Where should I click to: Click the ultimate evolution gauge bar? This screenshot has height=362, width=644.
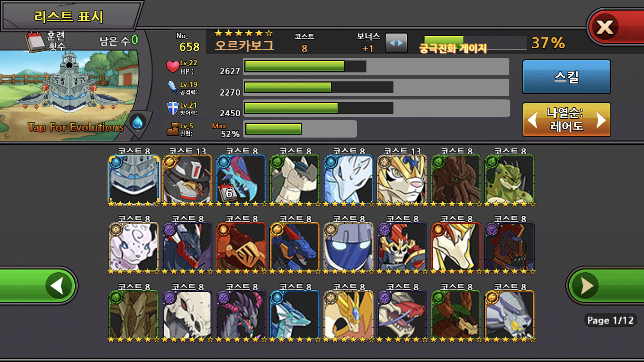click(475, 43)
